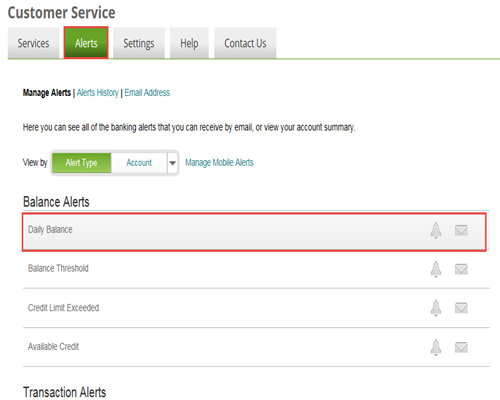Switch view to Account
Viewport: 500px width, 400px height.
(139, 163)
